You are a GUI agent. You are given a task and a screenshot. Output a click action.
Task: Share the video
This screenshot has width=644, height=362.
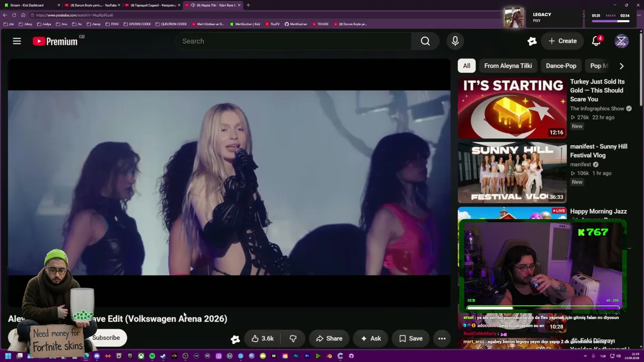329,338
